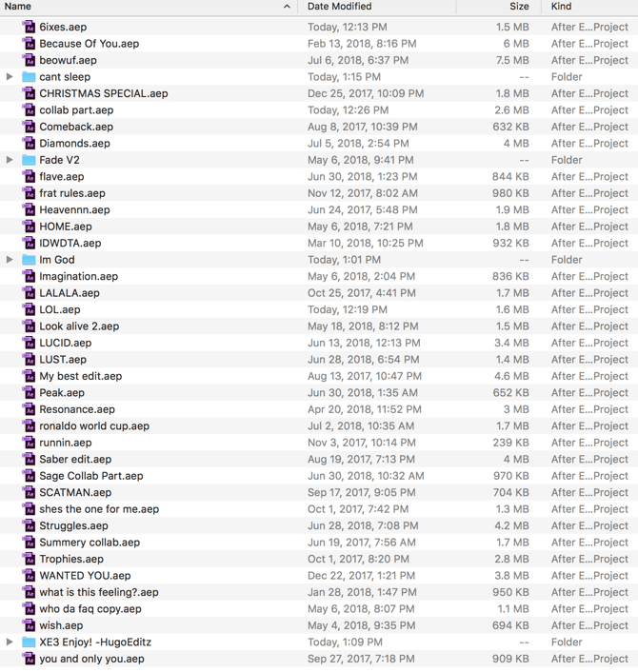Screen dimensions: 638x672
Task: Click the Today, 1:15 PM modified date
Action: click(x=344, y=77)
